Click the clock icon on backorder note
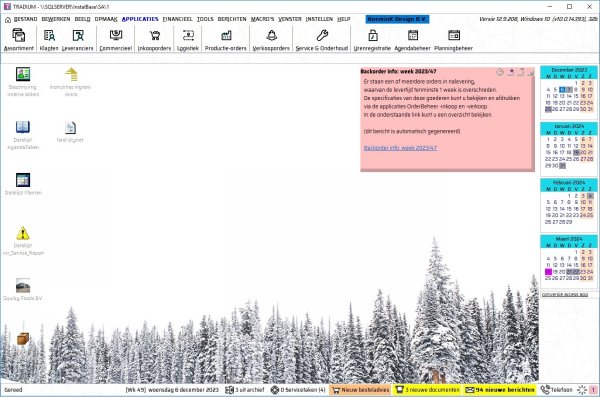 tap(500, 72)
